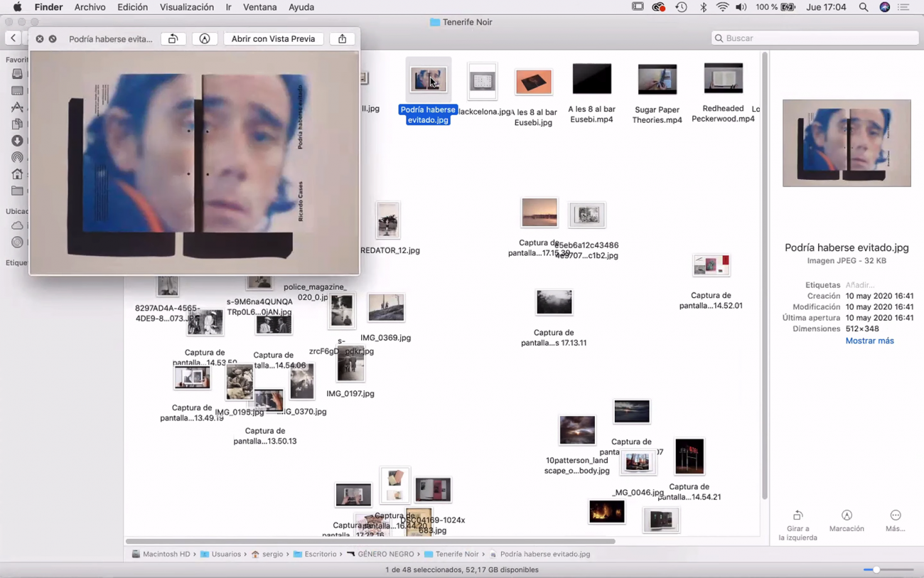Select Podría haberse evitado.jpg thumbnail
The image size is (924, 578).
click(x=429, y=80)
